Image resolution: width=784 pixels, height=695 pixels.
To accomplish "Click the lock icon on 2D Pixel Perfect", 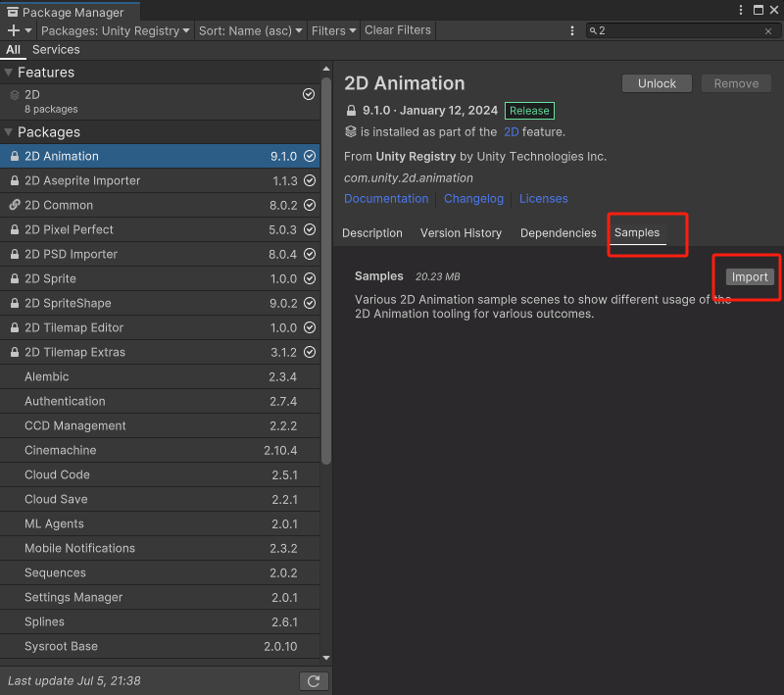I will pos(15,229).
